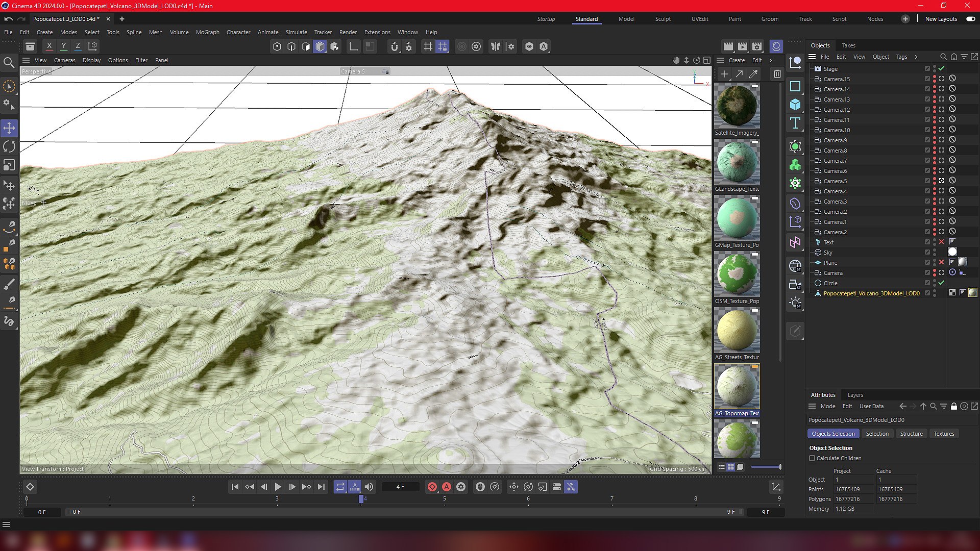The width and height of the screenshot is (980, 551).
Task: Click the Record Active Objects red button
Action: tap(432, 487)
